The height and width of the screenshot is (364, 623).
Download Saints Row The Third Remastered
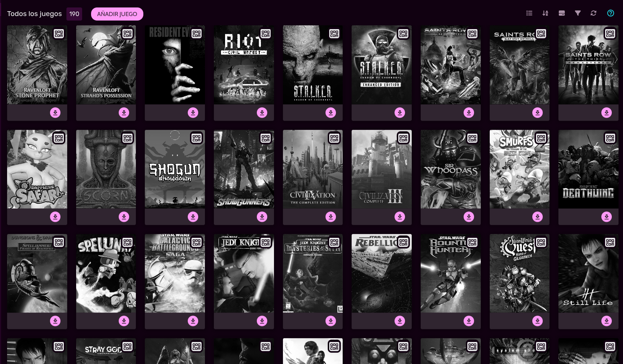click(x=607, y=112)
